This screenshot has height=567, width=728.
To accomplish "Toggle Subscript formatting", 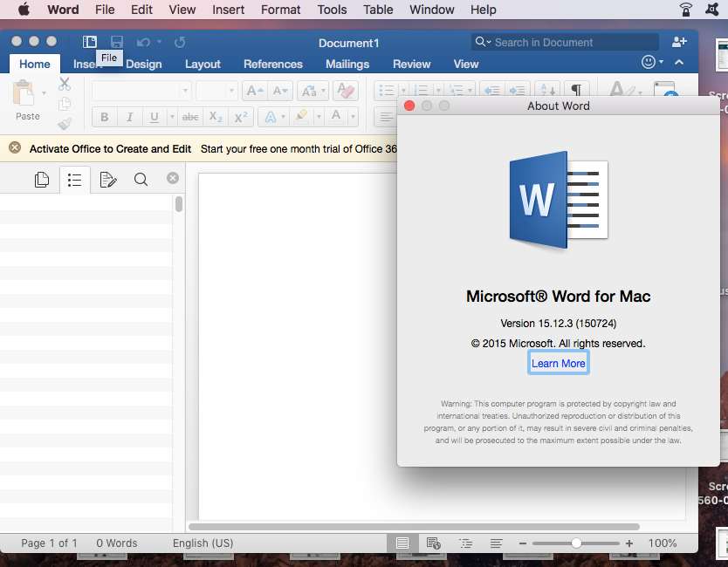I will (216, 117).
